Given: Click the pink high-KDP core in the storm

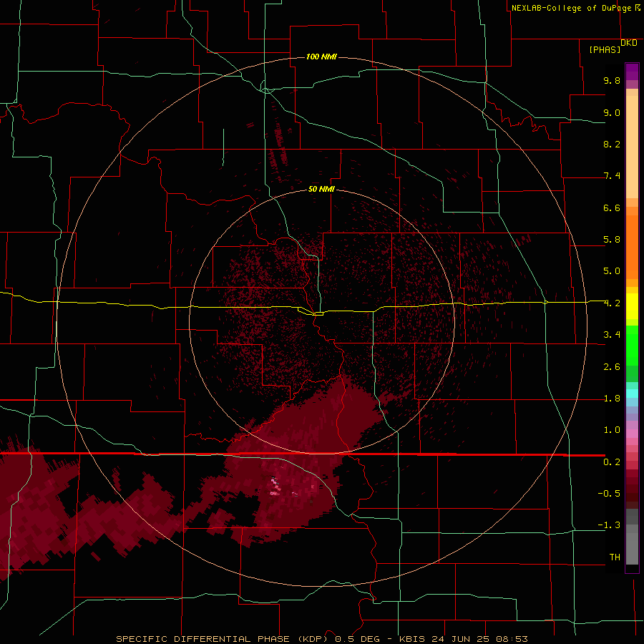Looking at the screenshot, I should coord(275,487).
